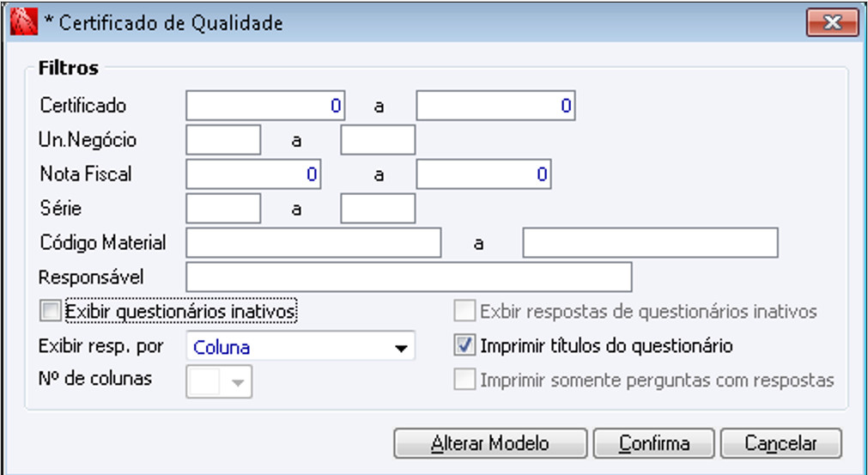Image resolution: width=868 pixels, height=475 pixels.
Task: Click the ending Certificado range field
Action: (x=495, y=106)
